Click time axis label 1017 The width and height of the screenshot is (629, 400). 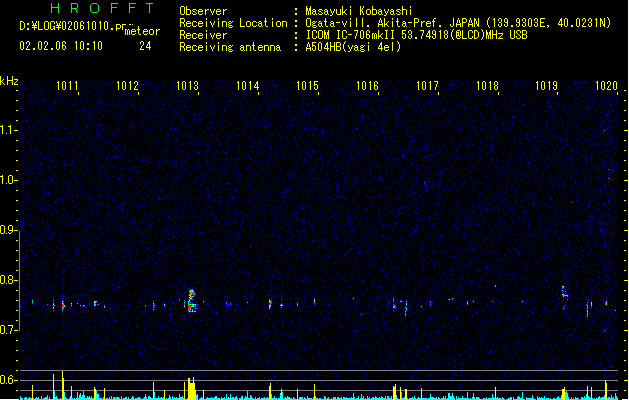pos(427,86)
